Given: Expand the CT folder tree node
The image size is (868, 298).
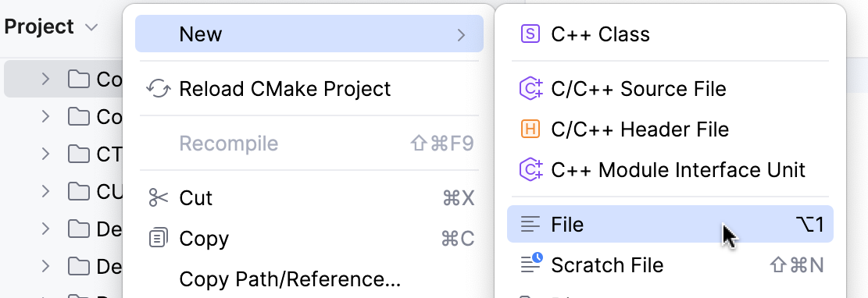Looking at the screenshot, I should click(45, 154).
